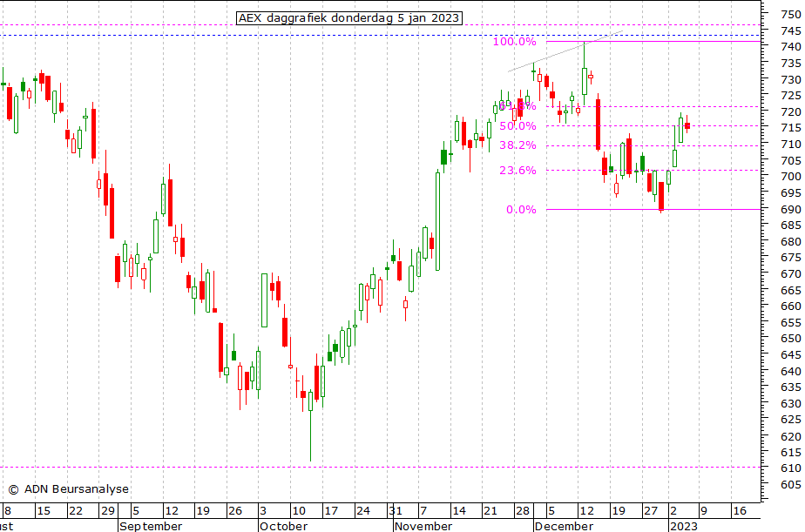Click the '10' date axis label
Image resolution: width=805 pixels, height=532 pixels.
[x=299, y=511]
